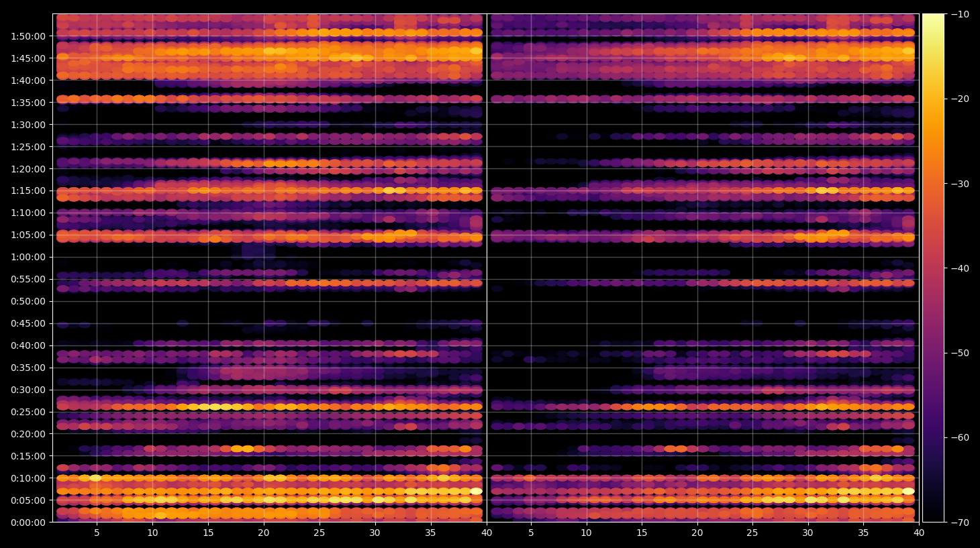Select the 1:00:00 y-axis tick label

(x=28, y=257)
